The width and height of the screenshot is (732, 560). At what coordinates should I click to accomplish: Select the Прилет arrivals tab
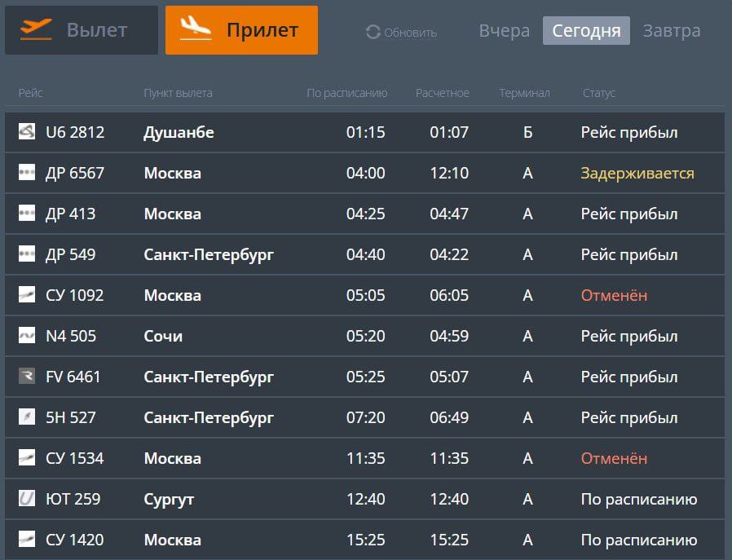click(241, 30)
